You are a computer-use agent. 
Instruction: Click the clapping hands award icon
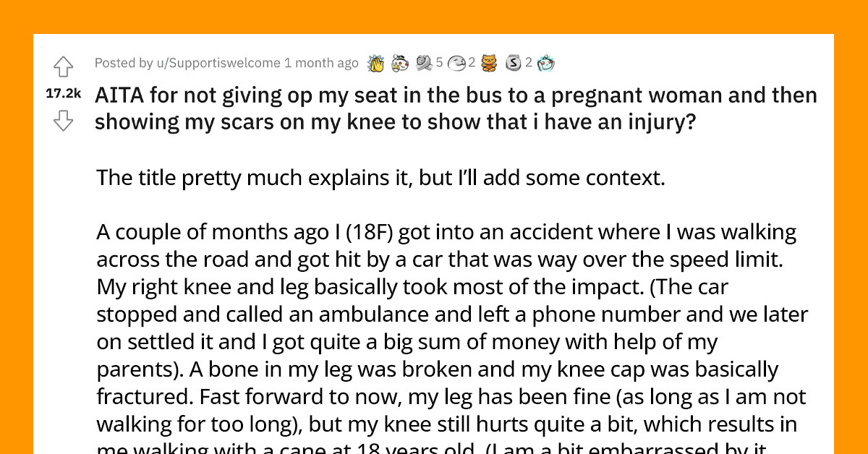point(376,63)
